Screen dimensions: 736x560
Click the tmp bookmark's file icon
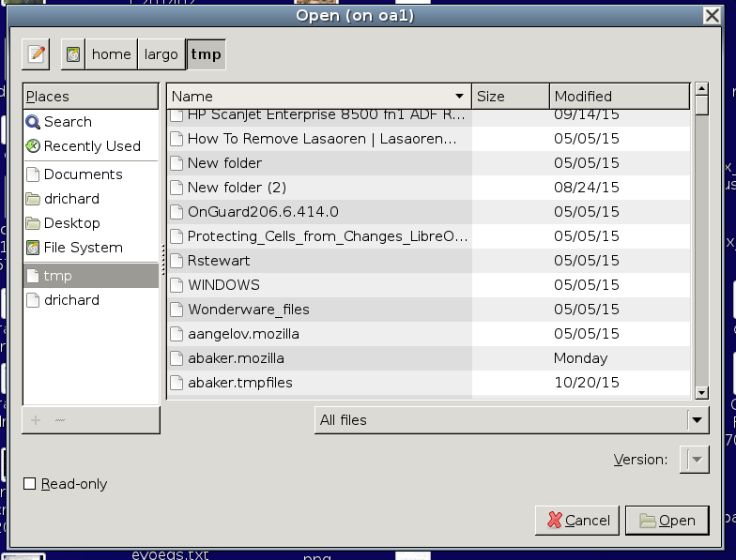coord(33,276)
